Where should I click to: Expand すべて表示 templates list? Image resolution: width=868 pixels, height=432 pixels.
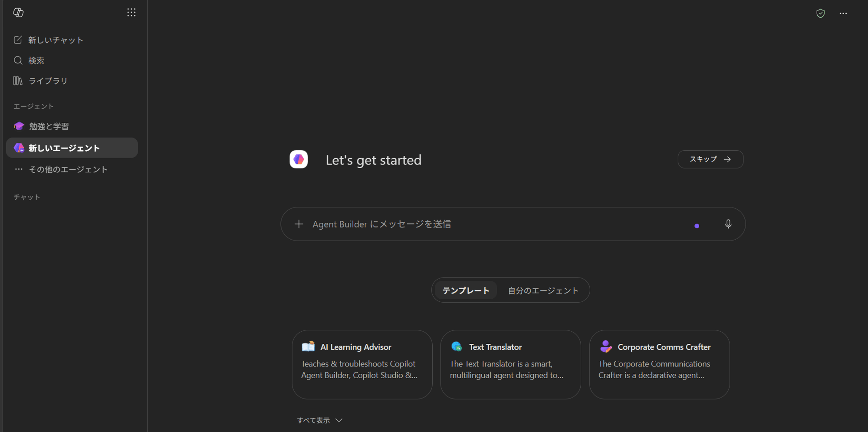coord(320,420)
